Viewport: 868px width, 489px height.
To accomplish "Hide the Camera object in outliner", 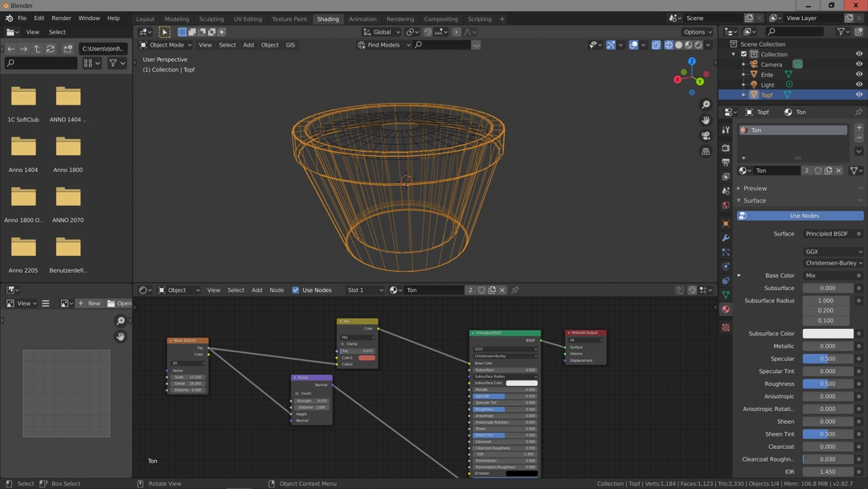I will coord(858,64).
